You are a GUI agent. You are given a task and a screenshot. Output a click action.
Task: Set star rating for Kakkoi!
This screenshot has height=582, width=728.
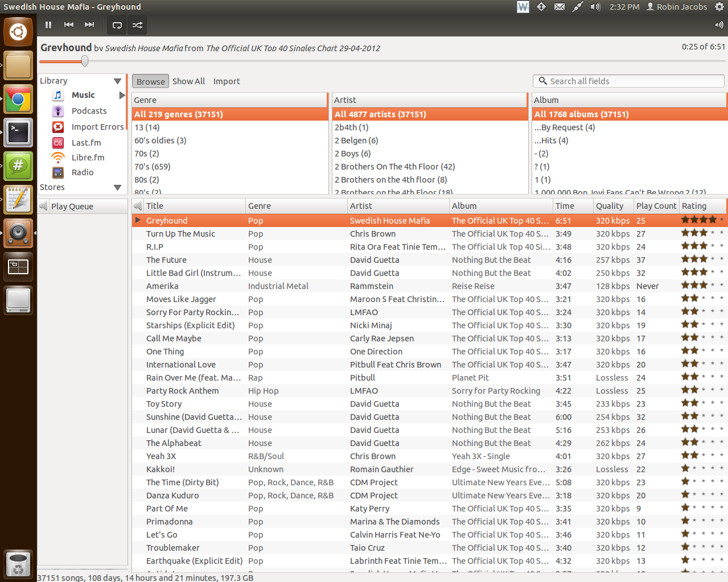(703, 469)
